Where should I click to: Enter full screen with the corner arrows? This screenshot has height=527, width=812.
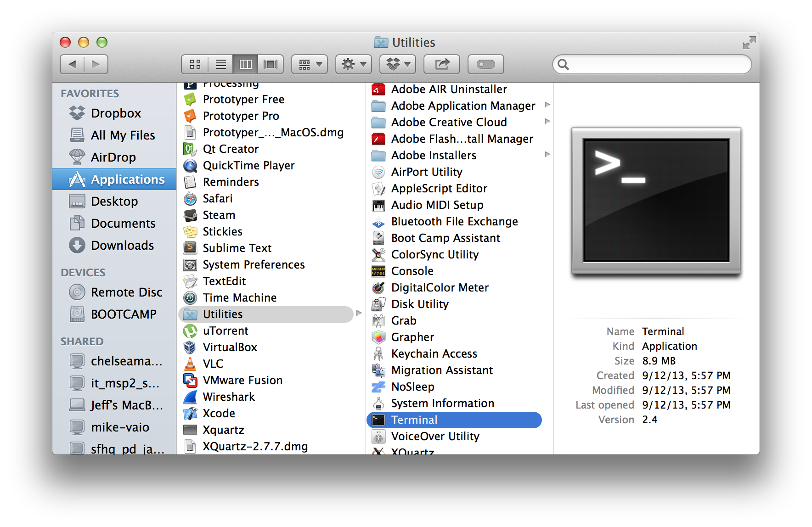[x=749, y=43]
